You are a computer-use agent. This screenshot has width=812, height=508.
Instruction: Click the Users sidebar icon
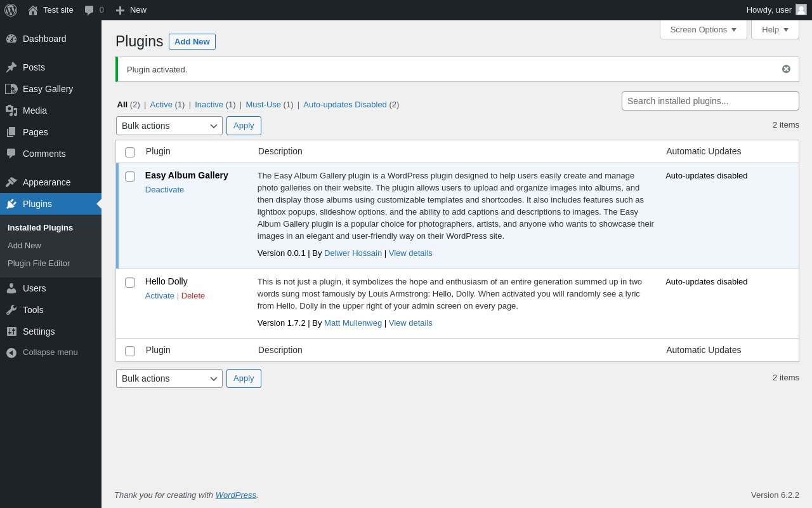(x=11, y=288)
